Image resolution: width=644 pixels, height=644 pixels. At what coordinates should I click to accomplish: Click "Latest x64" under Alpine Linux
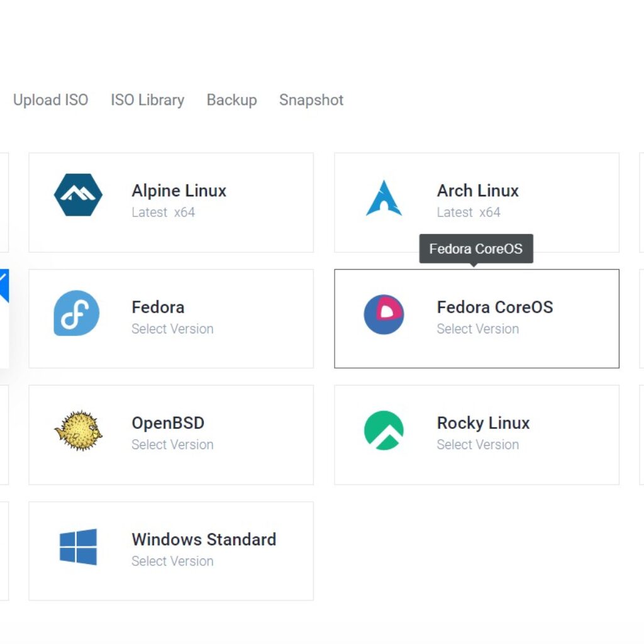point(163,213)
